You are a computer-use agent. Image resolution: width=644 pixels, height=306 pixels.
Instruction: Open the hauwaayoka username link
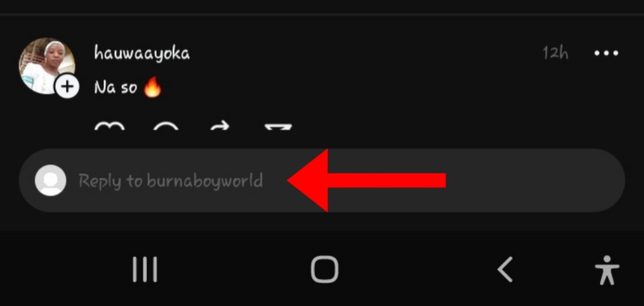[x=142, y=54]
